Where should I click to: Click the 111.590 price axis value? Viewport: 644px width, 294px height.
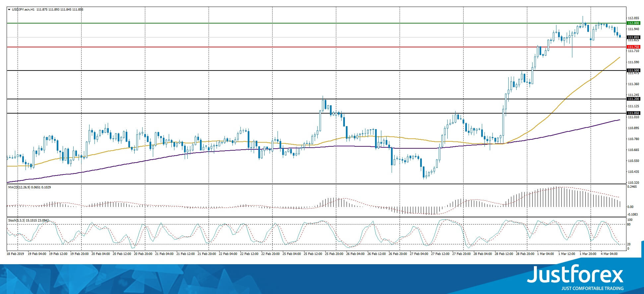(x=634, y=62)
